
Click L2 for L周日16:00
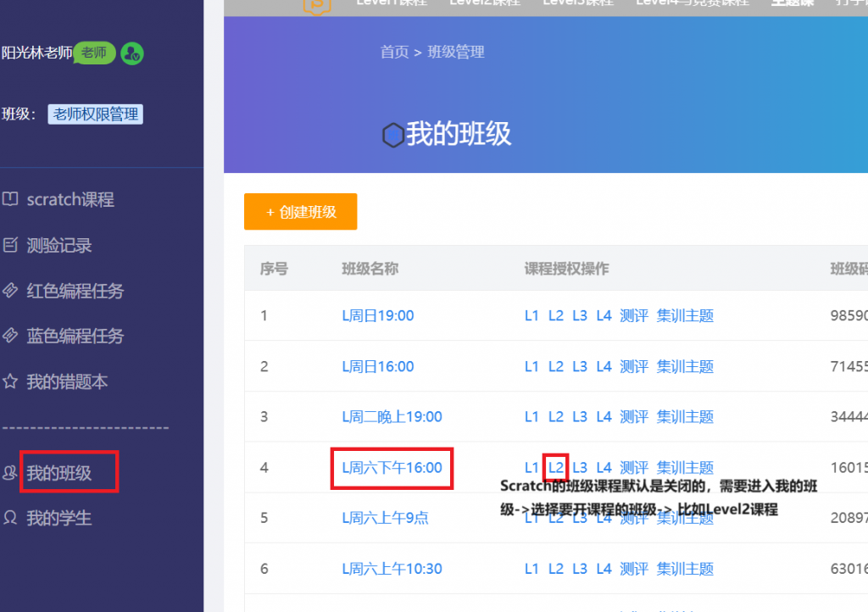pyautogui.click(x=556, y=366)
